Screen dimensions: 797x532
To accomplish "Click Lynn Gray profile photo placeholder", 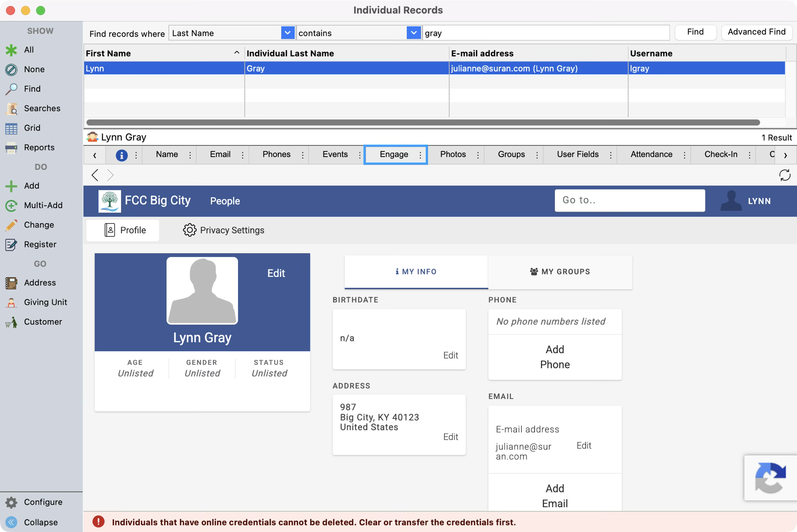I will pos(202,290).
